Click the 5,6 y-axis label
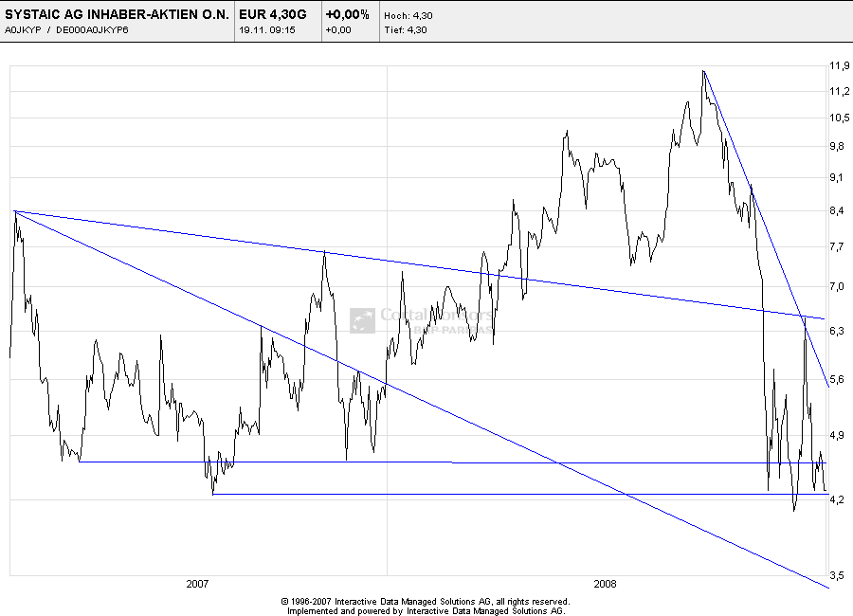The height and width of the screenshot is (616, 853). click(837, 379)
